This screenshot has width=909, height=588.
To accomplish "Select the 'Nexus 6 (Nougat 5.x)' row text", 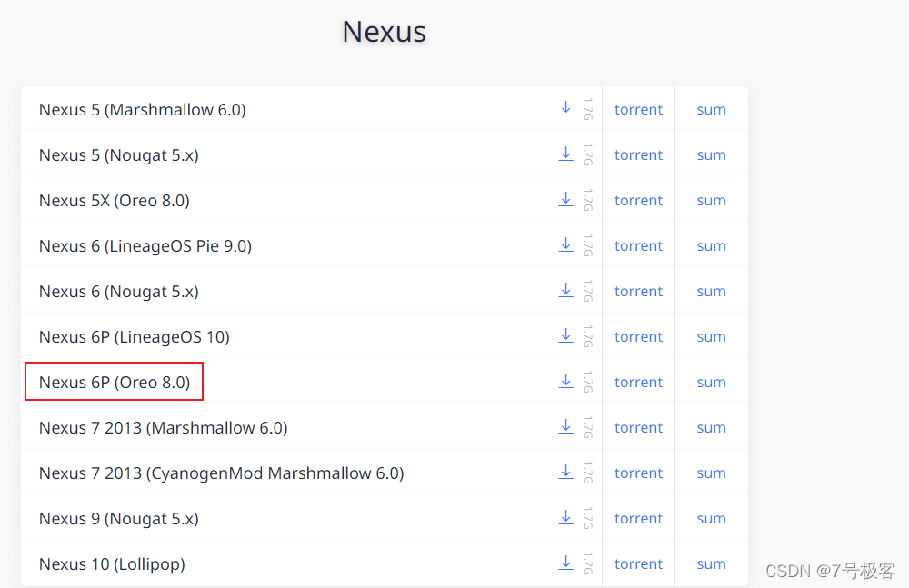I will point(119,292).
